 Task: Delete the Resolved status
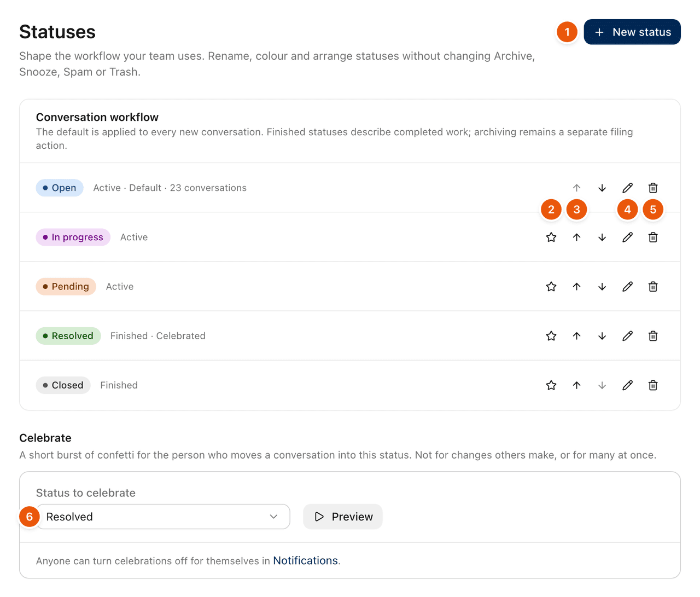click(653, 335)
